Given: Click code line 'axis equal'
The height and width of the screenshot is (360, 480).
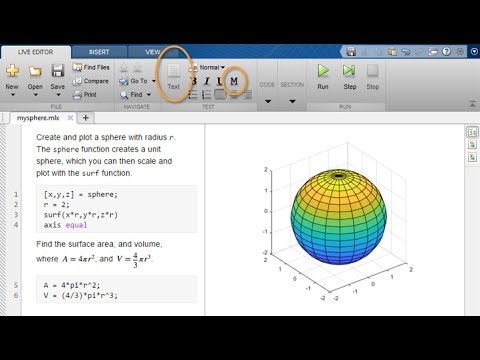Looking at the screenshot, I should click(x=65, y=225).
